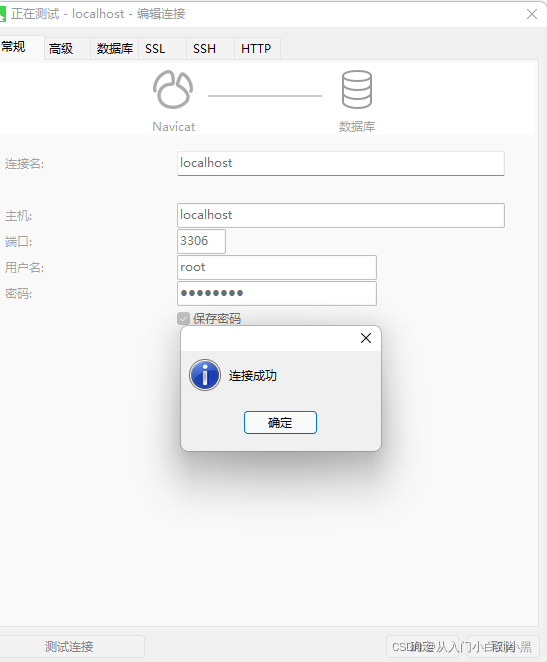
Task: Switch to the 高级 tab
Action: [x=61, y=49]
